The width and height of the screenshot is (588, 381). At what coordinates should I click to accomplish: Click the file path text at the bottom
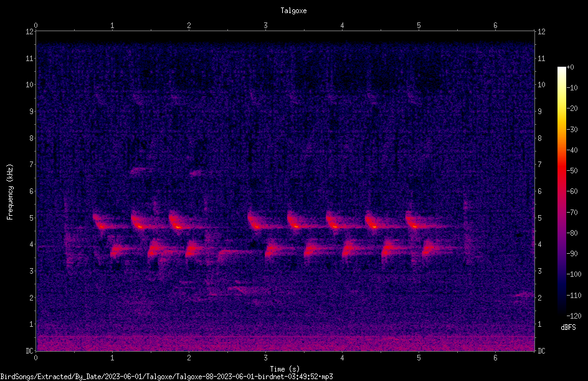pos(166,377)
